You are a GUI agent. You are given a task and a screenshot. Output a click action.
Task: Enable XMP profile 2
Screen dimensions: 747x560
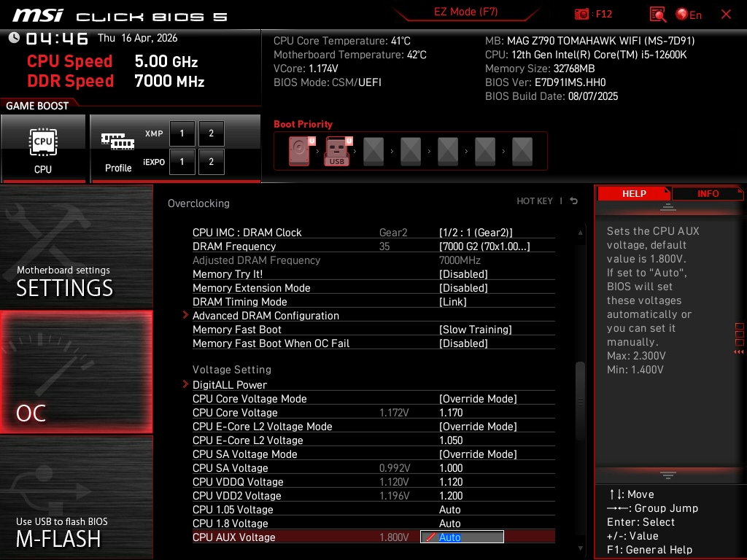[211, 133]
